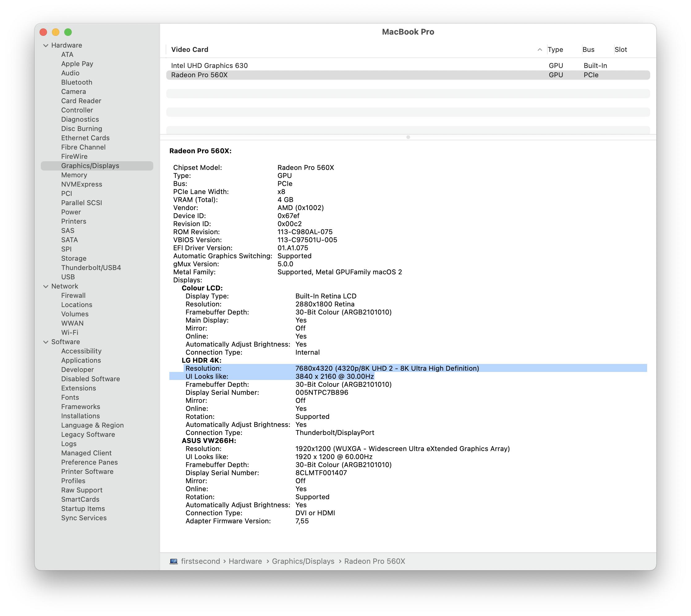Viewport: 691px width, 616px height.
Task: Open Thunderbolt/USB4 in the sidebar
Action: coord(91,268)
